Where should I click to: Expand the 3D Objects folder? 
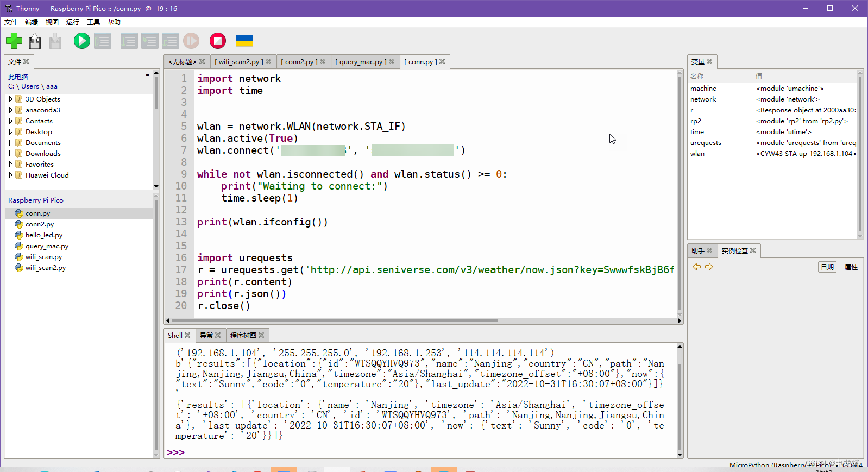click(x=10, y=99)
